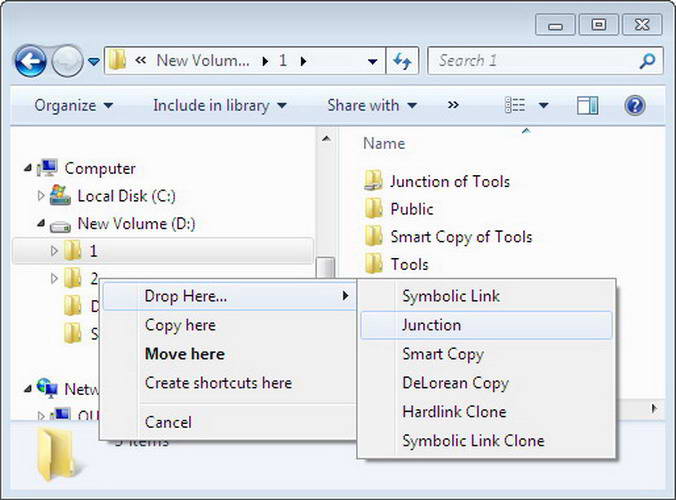
Task: Click the Help question mark icon
Action: (x=634, y=105)
